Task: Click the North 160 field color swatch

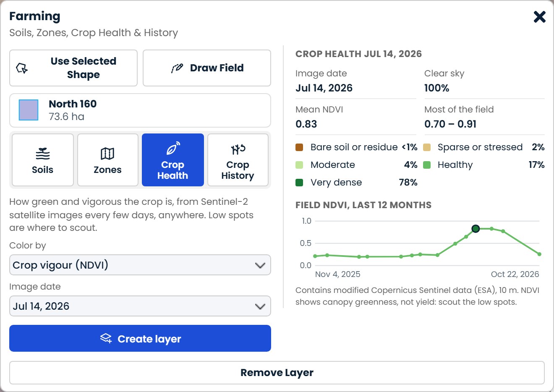Action: pos(29,110)
